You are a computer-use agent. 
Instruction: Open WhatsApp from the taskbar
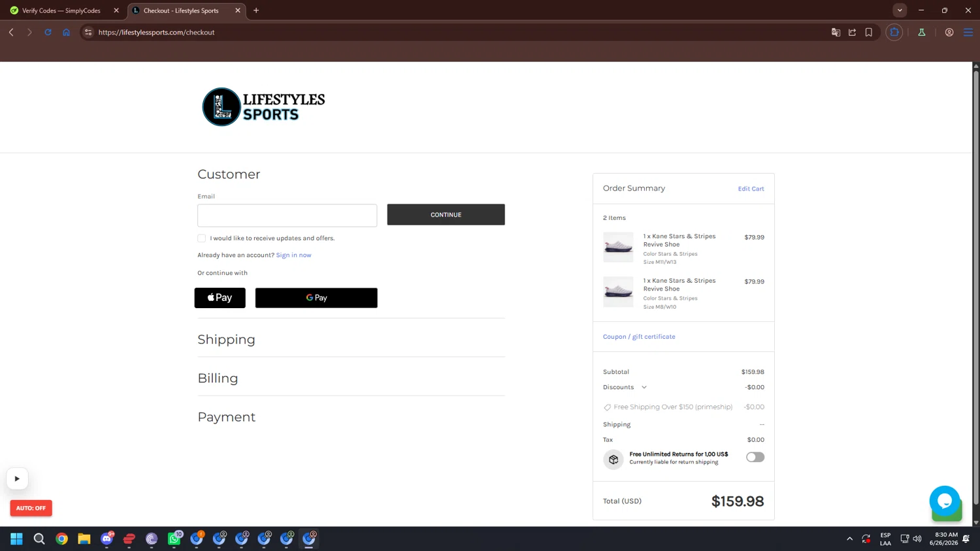click(x=174, y=539)
